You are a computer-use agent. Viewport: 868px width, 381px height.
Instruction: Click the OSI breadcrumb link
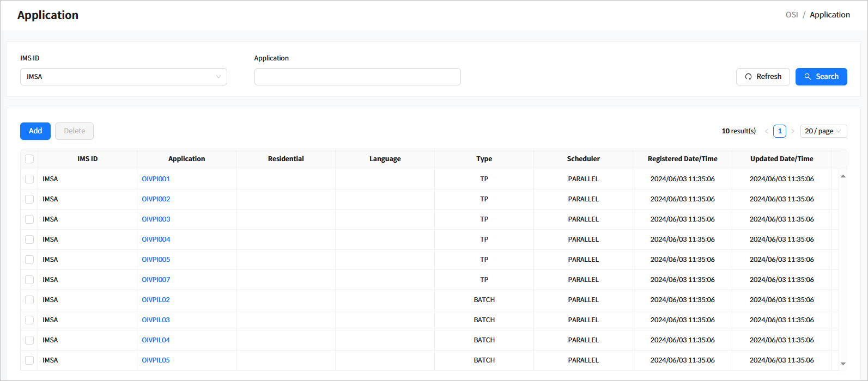click(791, 15)
